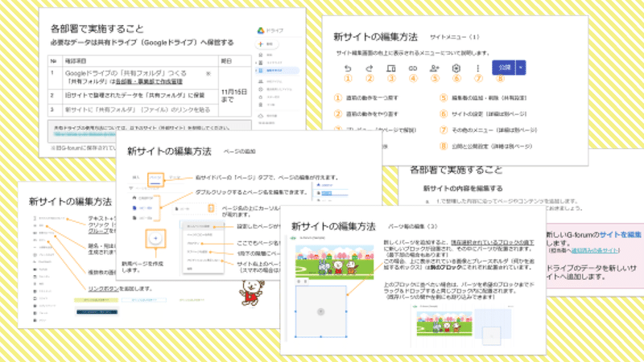
Task: Click the blue 公開 publish button
Action: pos(504,68)
